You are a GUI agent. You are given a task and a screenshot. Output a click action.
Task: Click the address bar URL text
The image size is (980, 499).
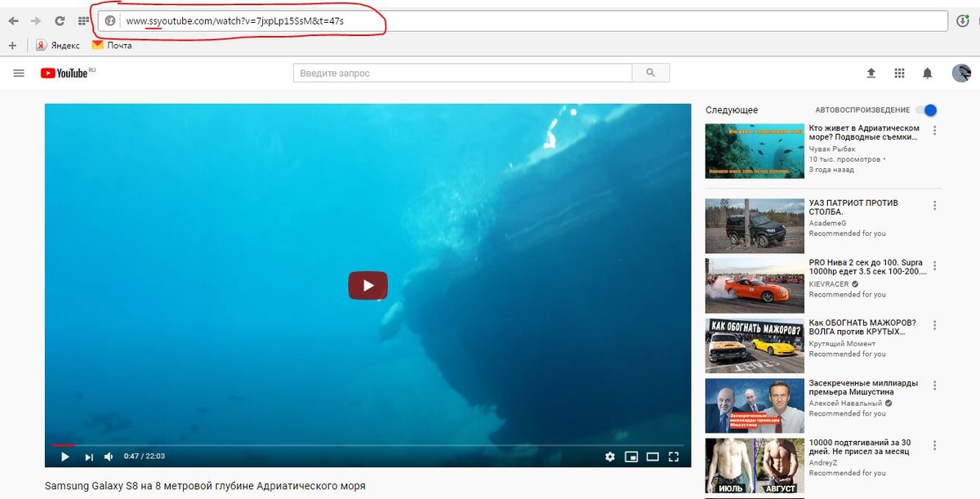point(235,21)
